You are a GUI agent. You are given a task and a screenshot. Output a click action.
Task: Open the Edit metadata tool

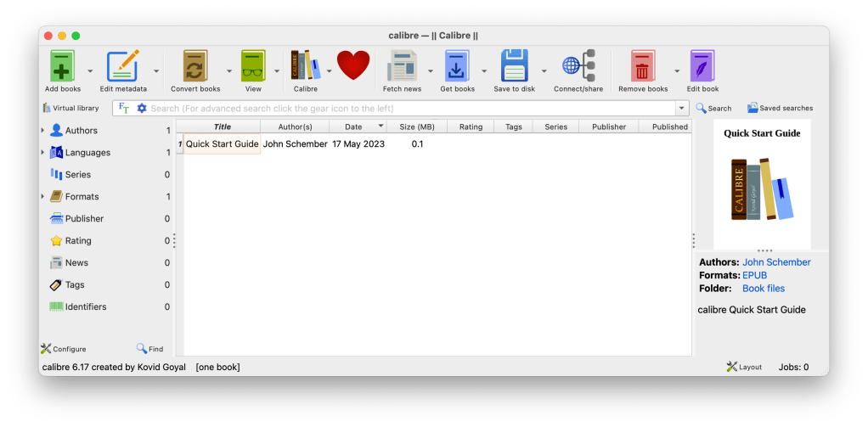point(123,67)
